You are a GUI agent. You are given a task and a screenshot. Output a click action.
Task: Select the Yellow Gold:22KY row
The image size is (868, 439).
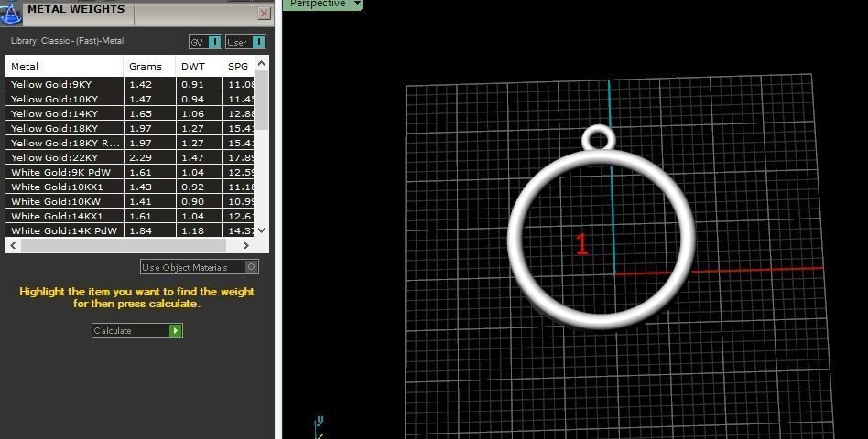pyautogui.click(x=130, y=157)
